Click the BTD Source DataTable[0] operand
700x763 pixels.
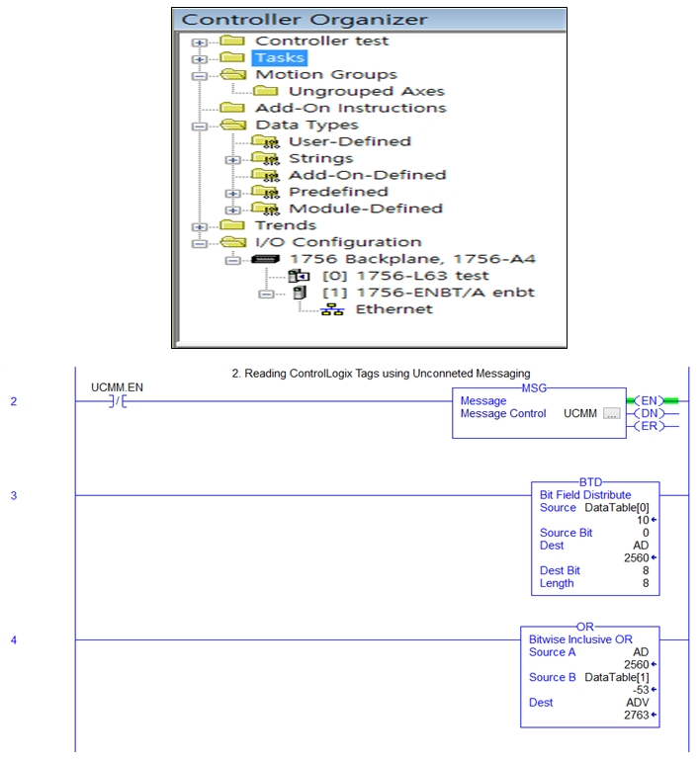click(x=617, y=508)
